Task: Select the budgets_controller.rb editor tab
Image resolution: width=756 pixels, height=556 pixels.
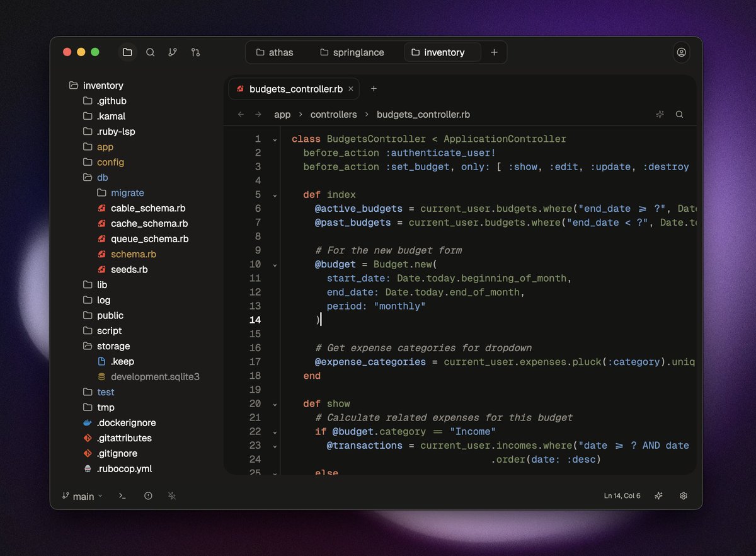Action: [x=294, y=89]
